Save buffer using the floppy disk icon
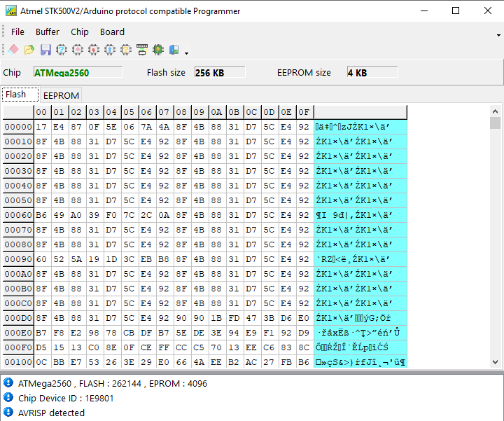The width and height of the screenshot is (504, 421). point(45,50)
